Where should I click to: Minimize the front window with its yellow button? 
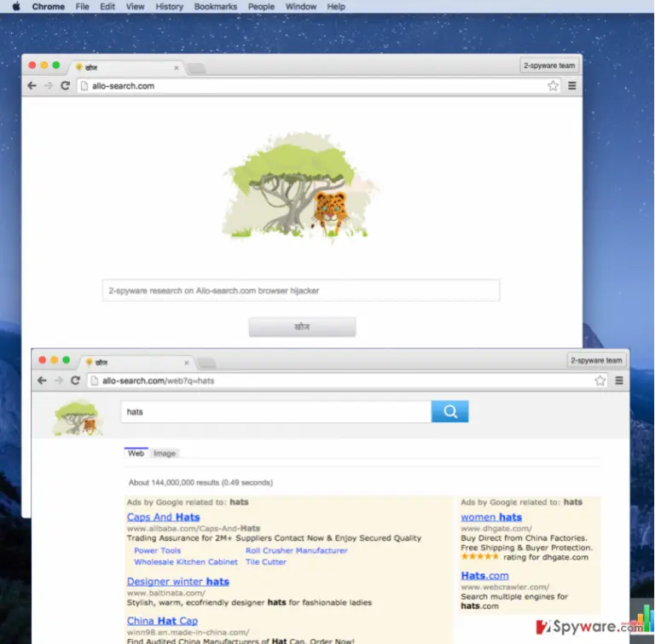pyautogui.click(x=54, y=360)
